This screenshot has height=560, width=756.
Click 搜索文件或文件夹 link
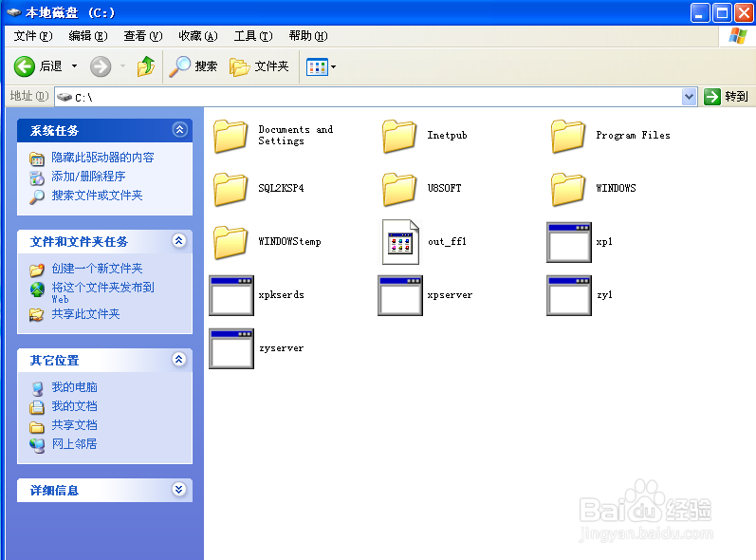coord(97,196)
